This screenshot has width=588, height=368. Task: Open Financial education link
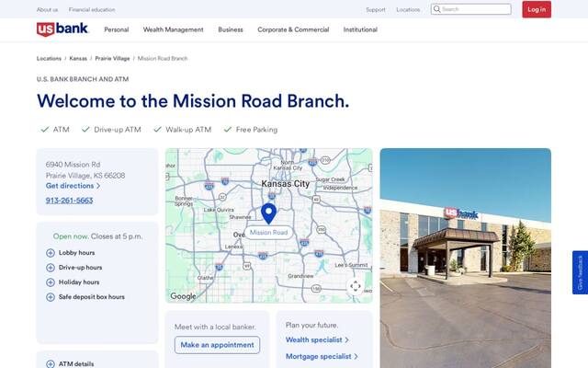click(92, 10)
